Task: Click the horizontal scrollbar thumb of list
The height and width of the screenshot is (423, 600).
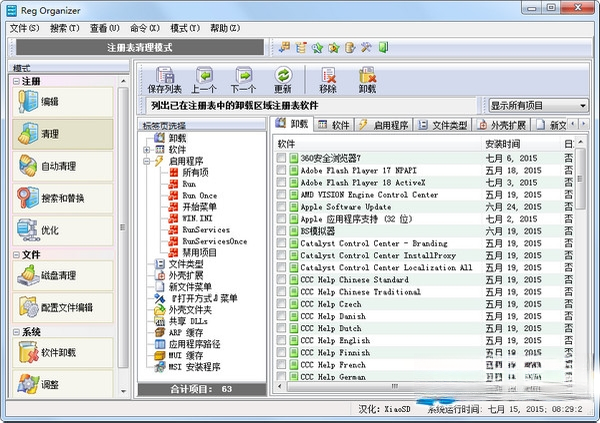Action: tap(394, 386)
